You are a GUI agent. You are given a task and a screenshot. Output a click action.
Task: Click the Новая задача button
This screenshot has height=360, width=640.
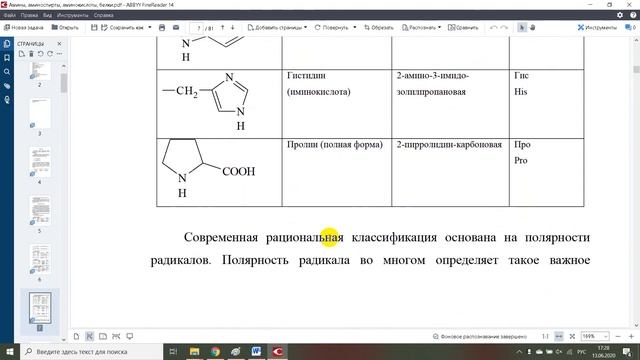[23, 27]
